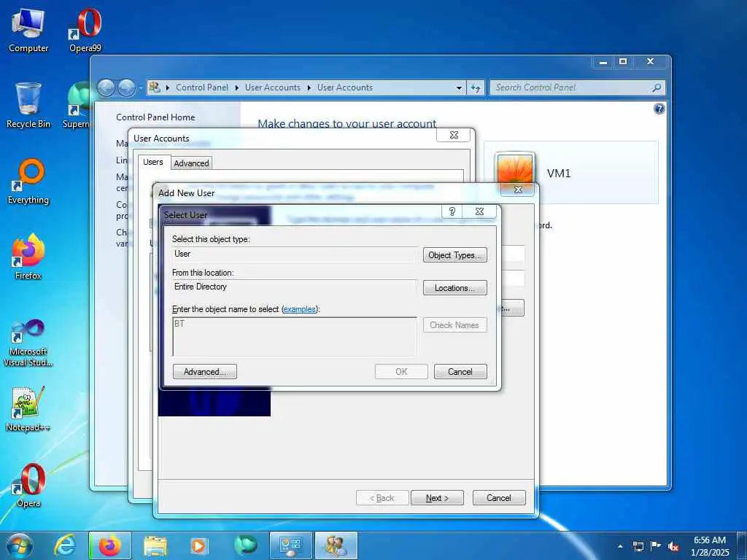Switch to the Advanced tab
Screen dimensions: 747x560
pos(191,163)
